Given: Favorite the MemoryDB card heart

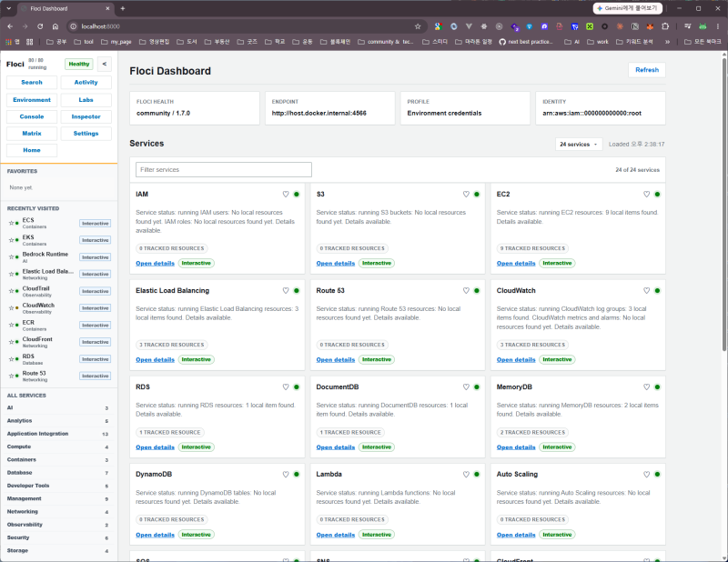Looking at the screenshot, I should 646,387.
